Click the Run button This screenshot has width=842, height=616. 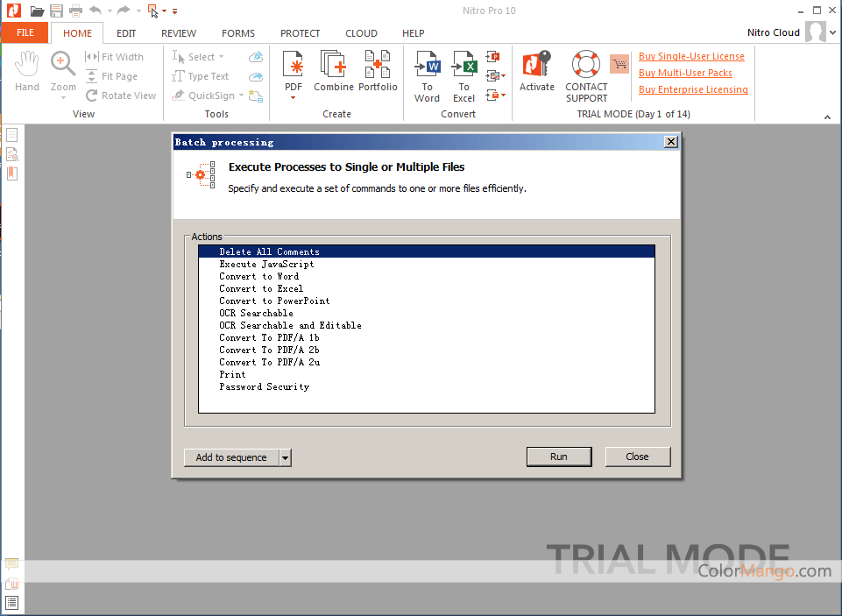[559, 457]
